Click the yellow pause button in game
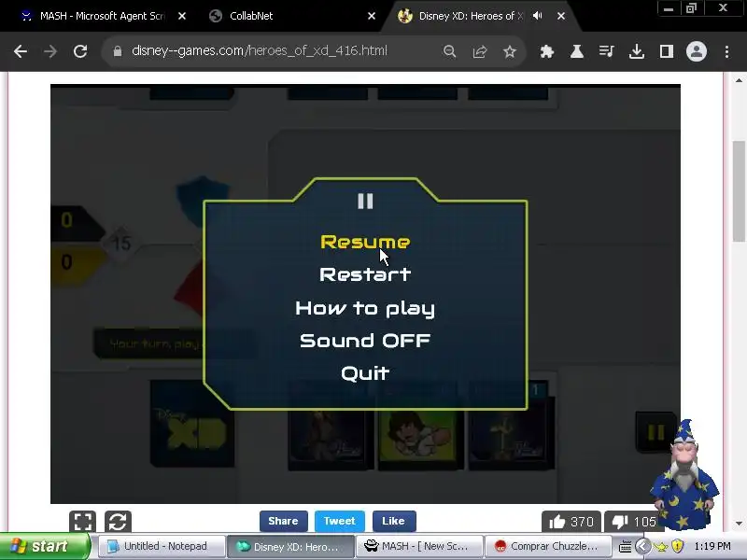 (x=656, y=432)
